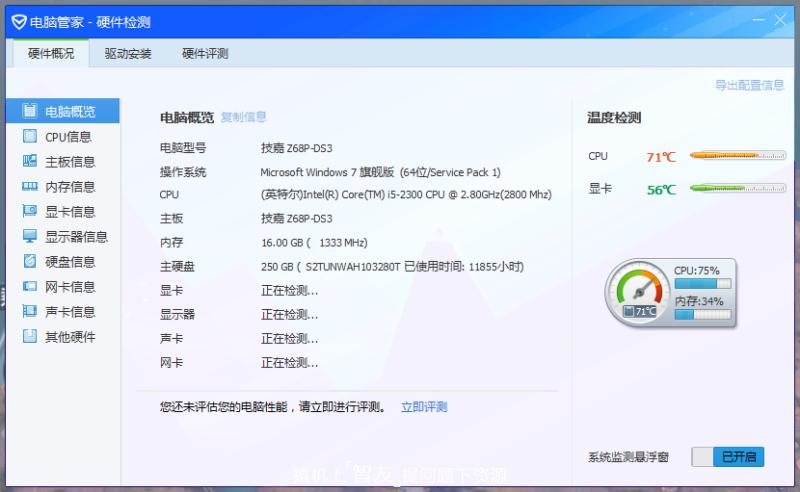Click 正在检测 text in the 显示器 row
800x492 pixels.
[289, 314]
